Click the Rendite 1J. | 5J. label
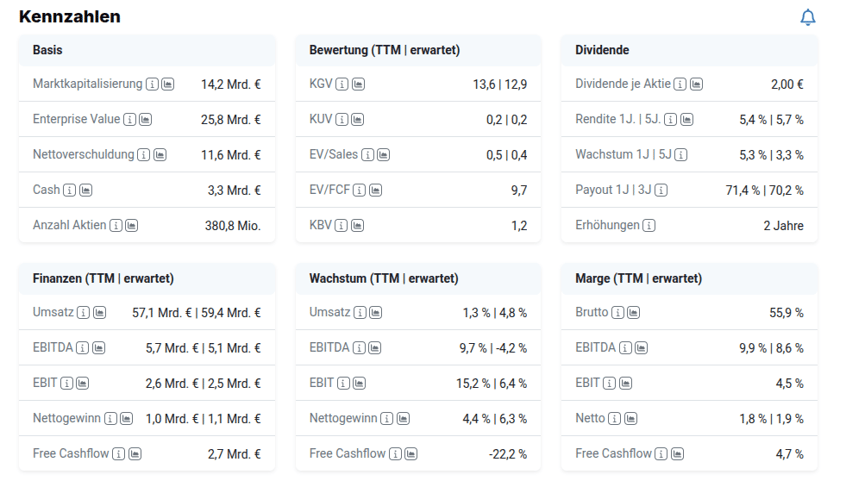The width and height of the screenshot is (846, 487). pos(617,120)
